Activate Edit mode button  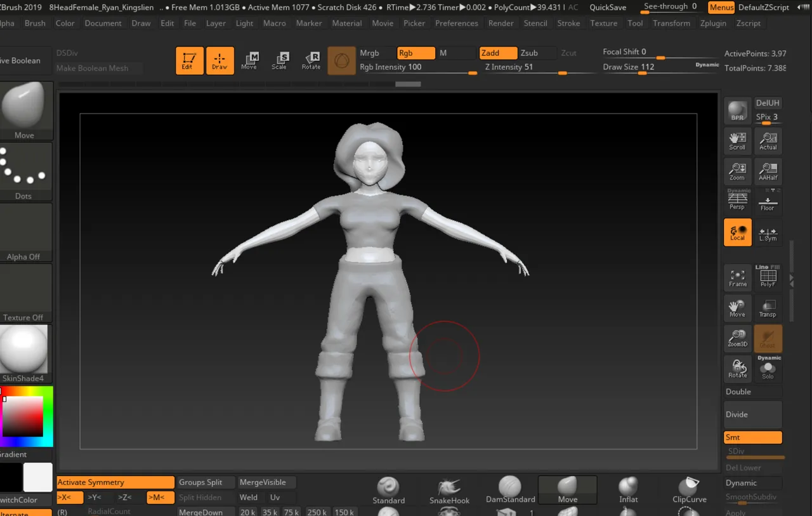coord(189,60)
